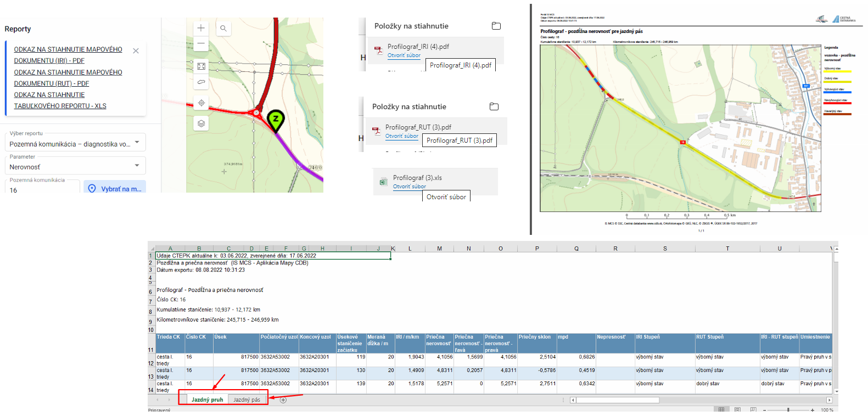The image size is (868, 416).
Task: Open the Parameter Nerovnosť dropdown
Action: tap(75, 165)
